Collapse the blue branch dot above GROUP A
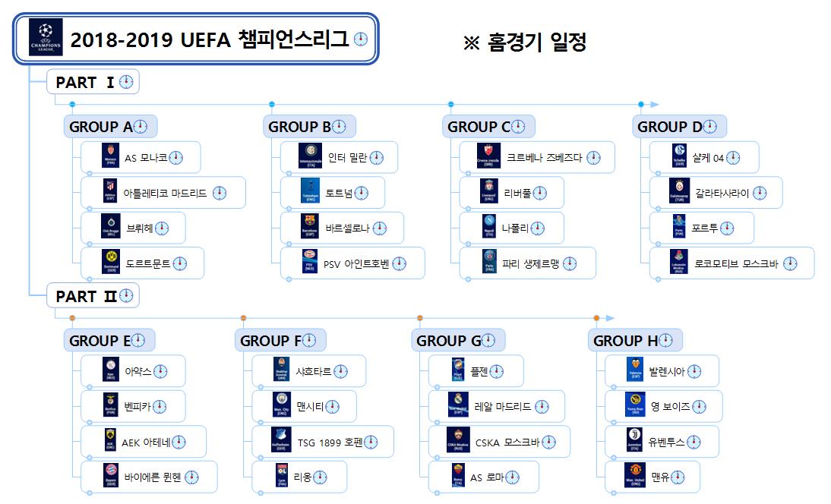831x504 pixels. 72,104
